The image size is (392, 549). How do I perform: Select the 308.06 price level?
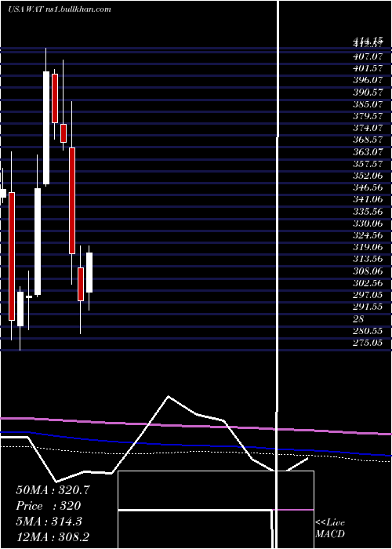click(x=368, y=271)
